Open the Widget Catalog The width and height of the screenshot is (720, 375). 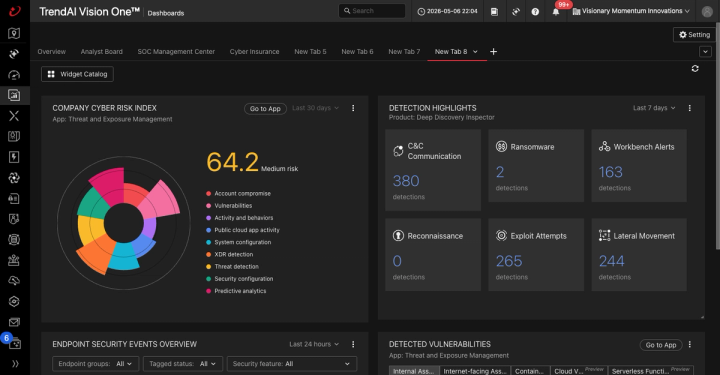(77, 74)
